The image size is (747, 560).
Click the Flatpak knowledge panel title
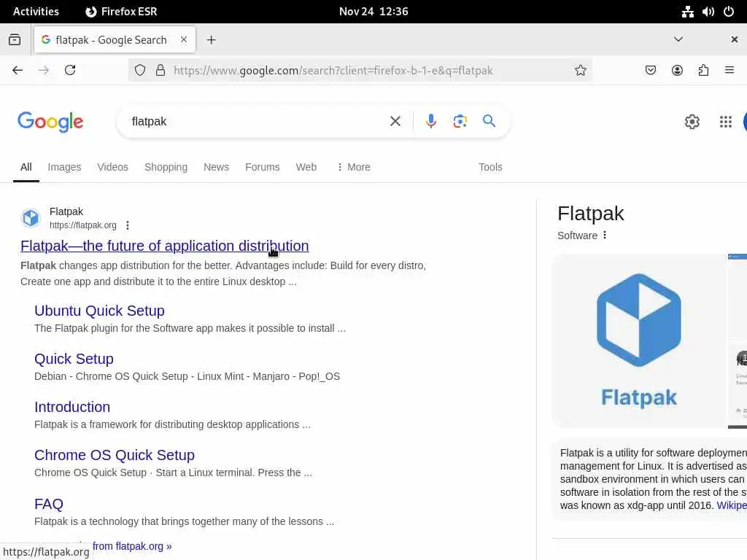(591, 214)
